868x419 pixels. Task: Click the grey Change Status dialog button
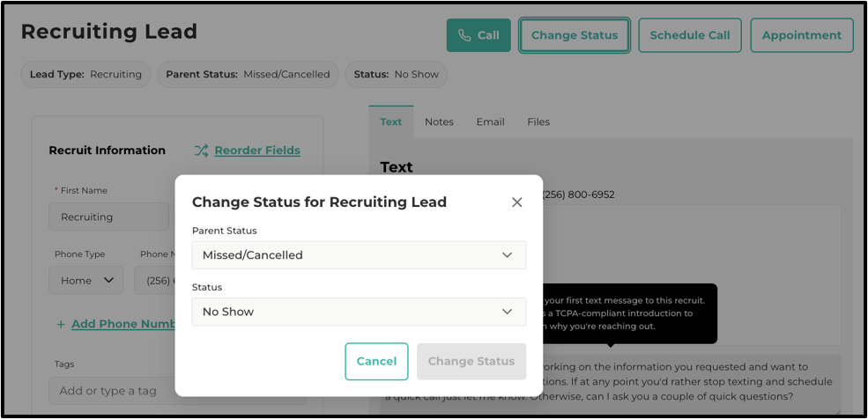click(471, 362)
